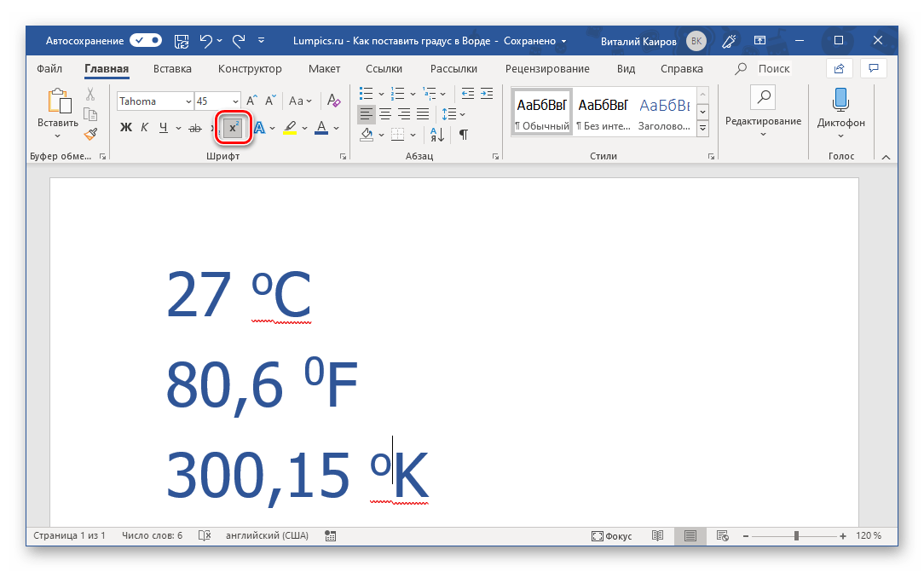Screen dimensions: 924x572
Task: Open the Share button in the ribbon
Action: tap(839, 68)
